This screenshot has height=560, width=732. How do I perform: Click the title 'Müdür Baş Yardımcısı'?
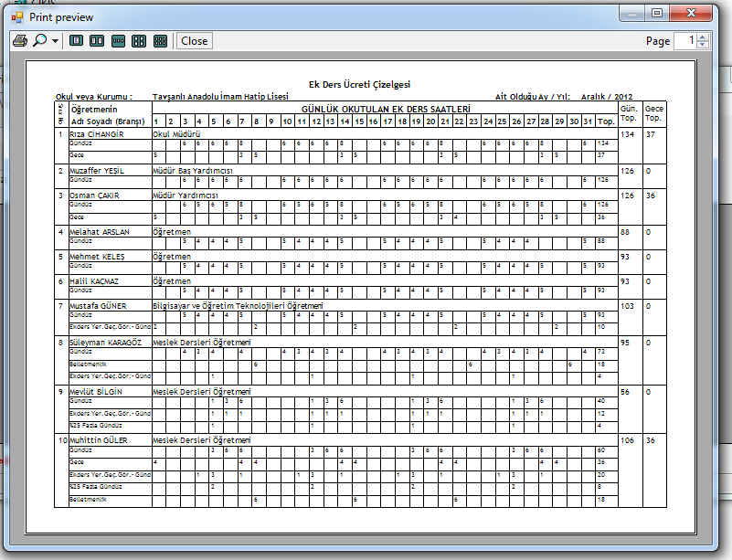[193, 171]
